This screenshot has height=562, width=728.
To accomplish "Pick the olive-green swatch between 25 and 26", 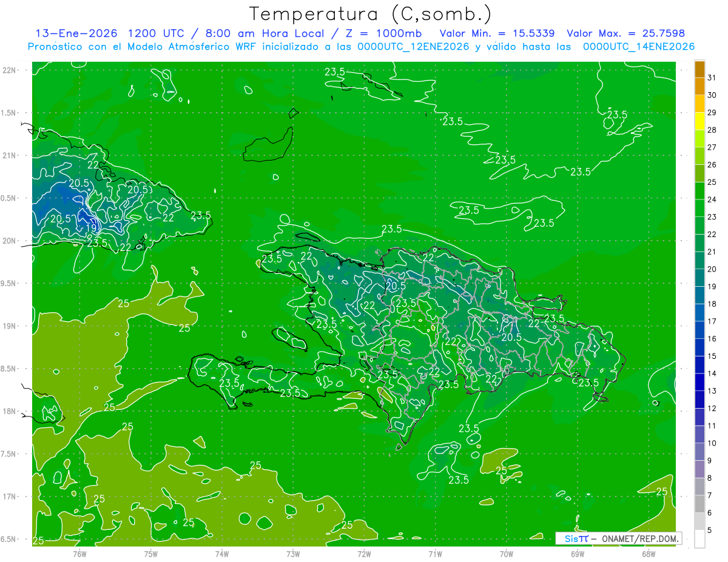I will (699, 173).
